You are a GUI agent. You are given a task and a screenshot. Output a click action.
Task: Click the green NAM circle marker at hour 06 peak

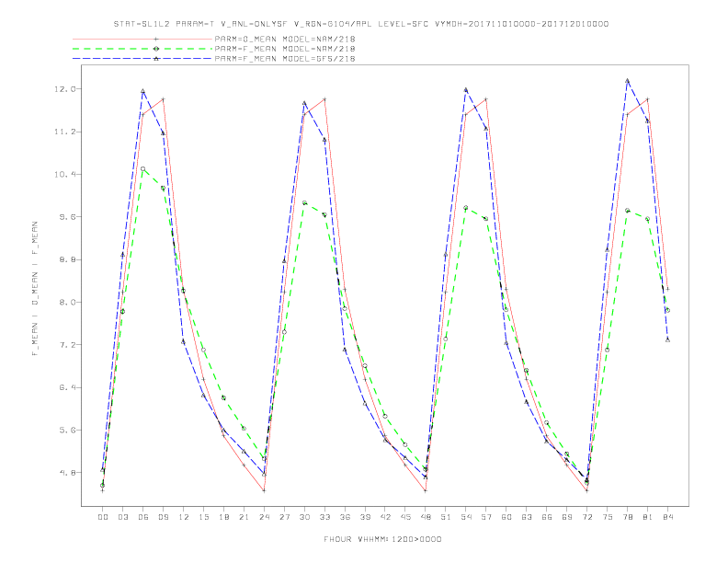click(143, 169)
